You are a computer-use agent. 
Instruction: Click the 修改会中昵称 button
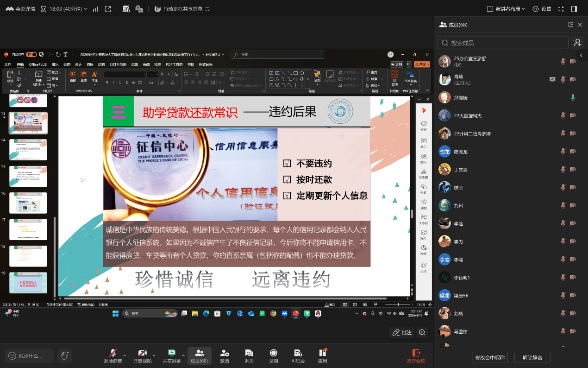pyautogui.click(x=490, y=357)
